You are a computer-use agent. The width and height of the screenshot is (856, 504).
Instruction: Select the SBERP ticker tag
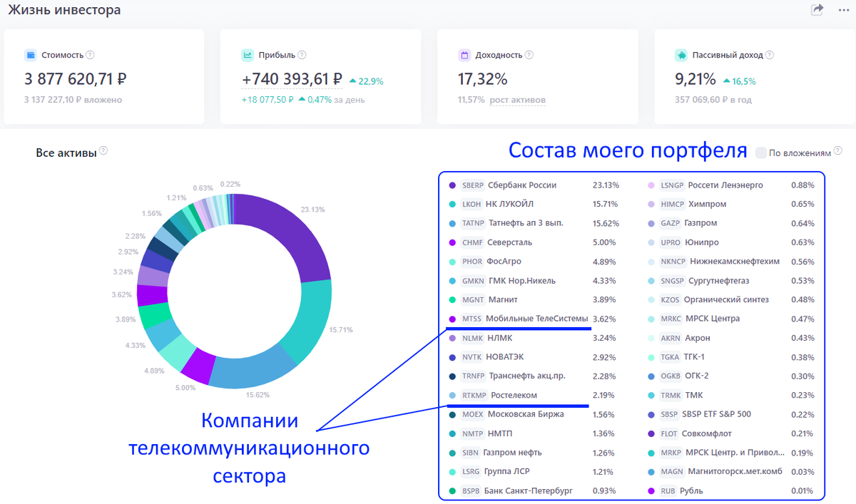pyautogui.click(x=473, y=185)
